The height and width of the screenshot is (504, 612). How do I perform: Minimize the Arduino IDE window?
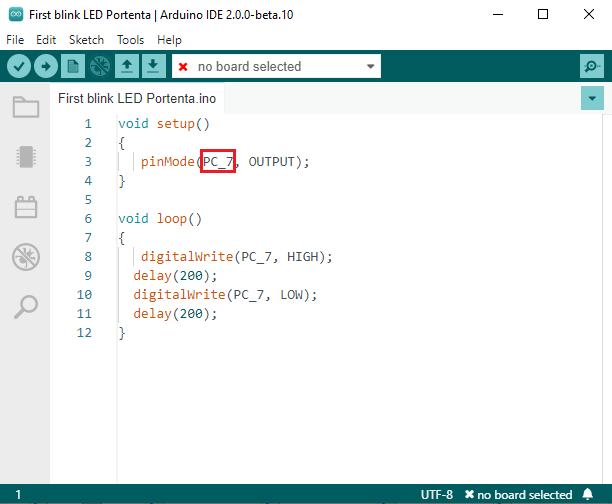498,14
